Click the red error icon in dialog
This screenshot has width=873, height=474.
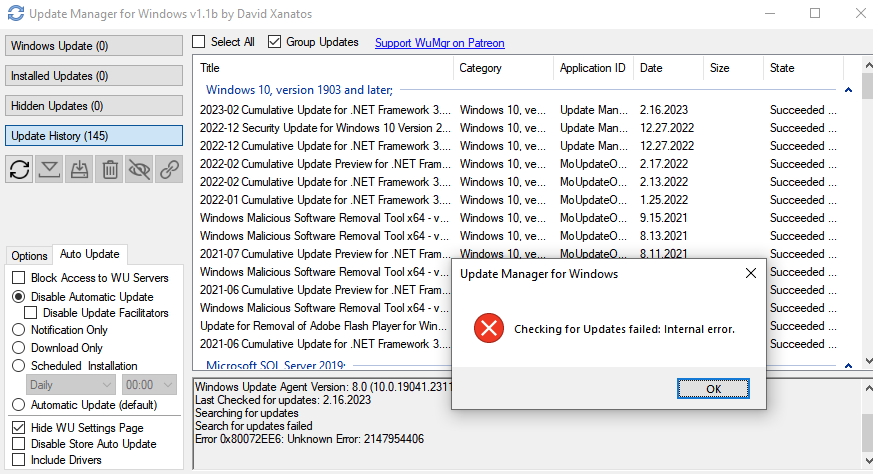(489, 328)
